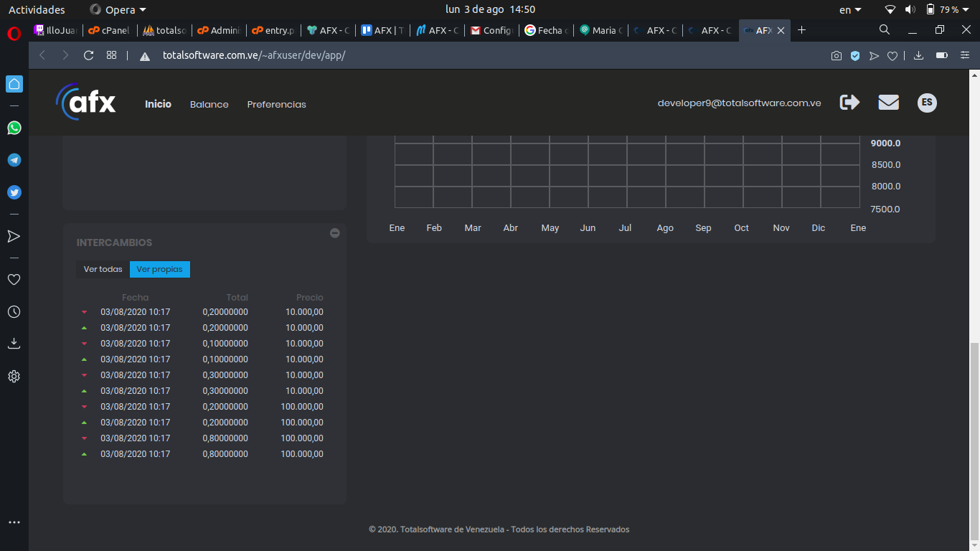
Task: Open WhatsApp in the Opera sidebar
Action: coord(14,128)
